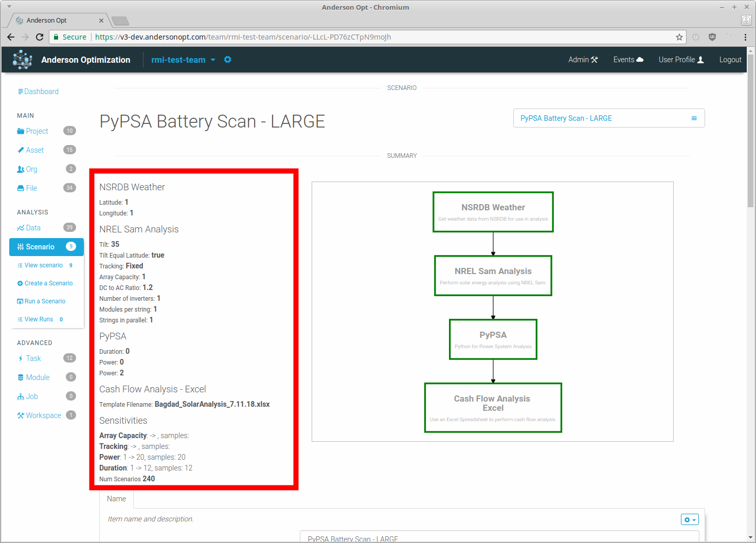Open team settings gear icon
Viewport: 756px width, 543px height.
pyautogui.click(x=227, y=60)
